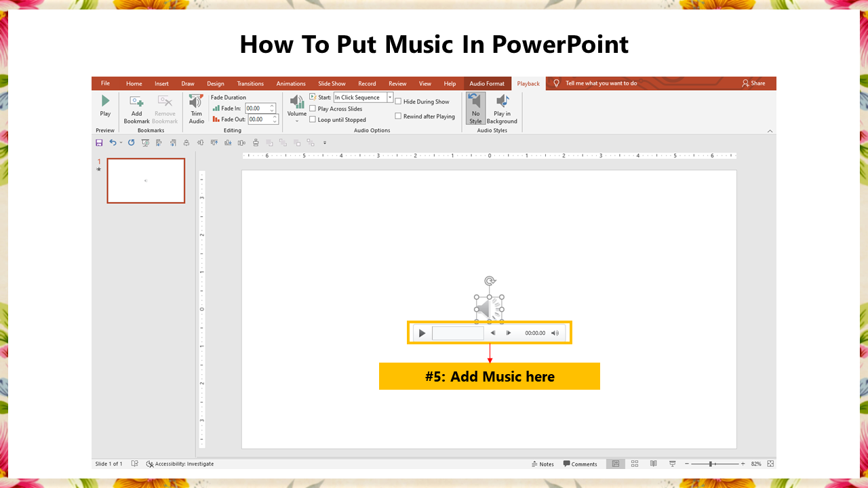Viewport: 868px width, 488px height.
Task: Open the Comments pane button
Action: click(580, 464)
